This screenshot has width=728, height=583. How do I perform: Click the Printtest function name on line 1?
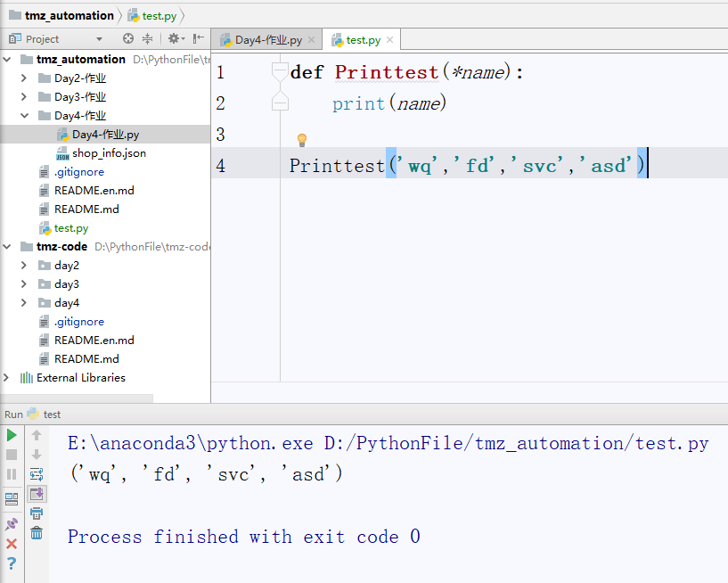[387, 72]
